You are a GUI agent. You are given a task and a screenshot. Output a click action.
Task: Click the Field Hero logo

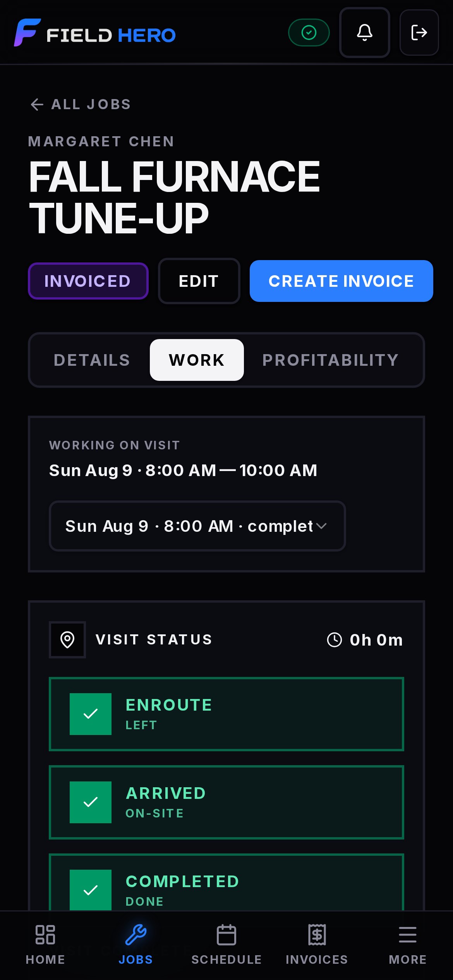click(x=95, y=33)
